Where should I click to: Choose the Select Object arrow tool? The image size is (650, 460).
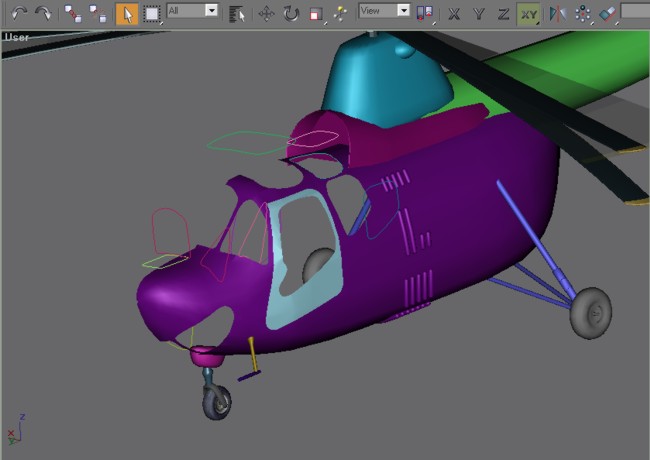127,13
